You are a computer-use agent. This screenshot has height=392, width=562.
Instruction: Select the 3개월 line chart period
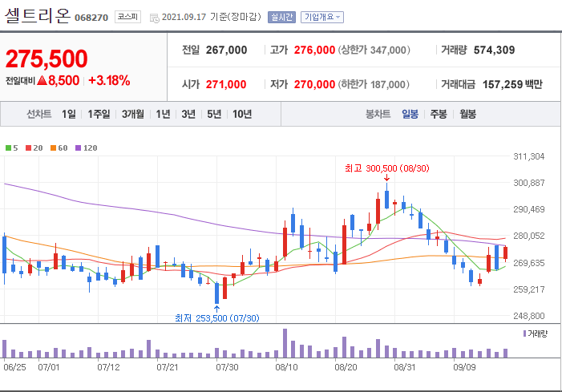click(x=133, y=114)
